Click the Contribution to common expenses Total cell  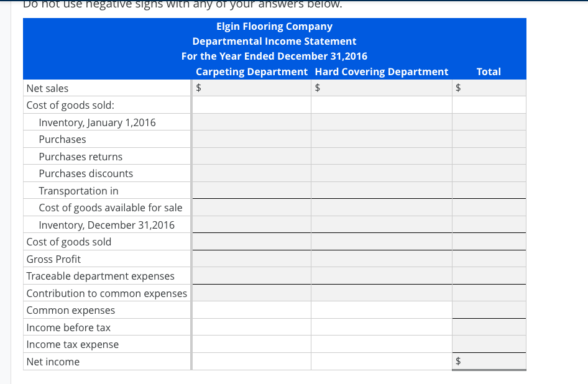[x=489, y=293]
